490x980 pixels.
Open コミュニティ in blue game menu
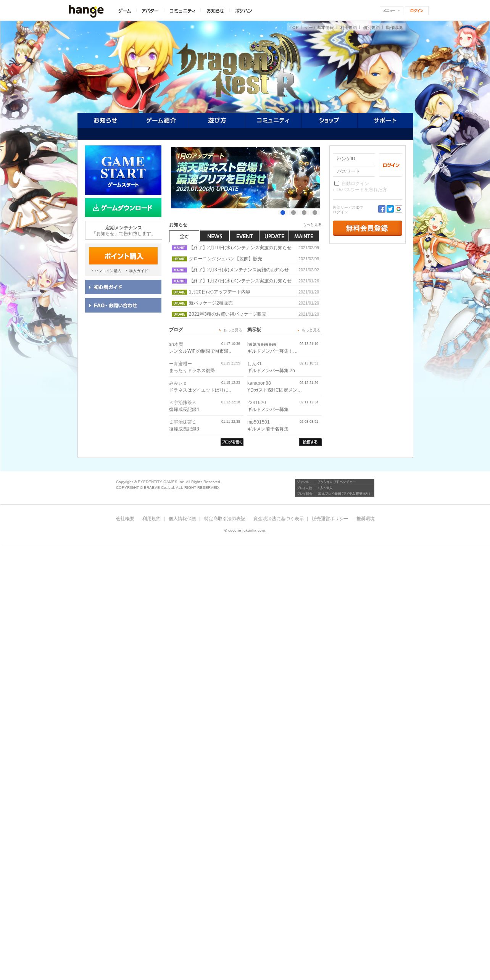pyautogui.click(x=273, y=120)
